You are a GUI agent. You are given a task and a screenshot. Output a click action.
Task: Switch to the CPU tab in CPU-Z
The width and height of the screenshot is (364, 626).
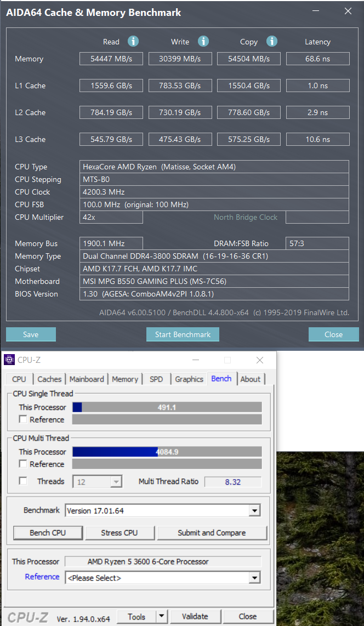pos(19,379)
